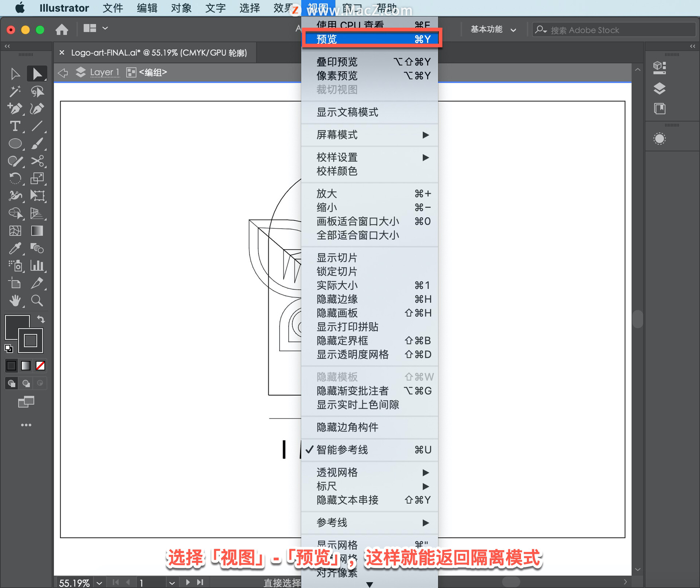700x588 pixels.
Task: Select the Type tool
Action: (x=15, y=126)
